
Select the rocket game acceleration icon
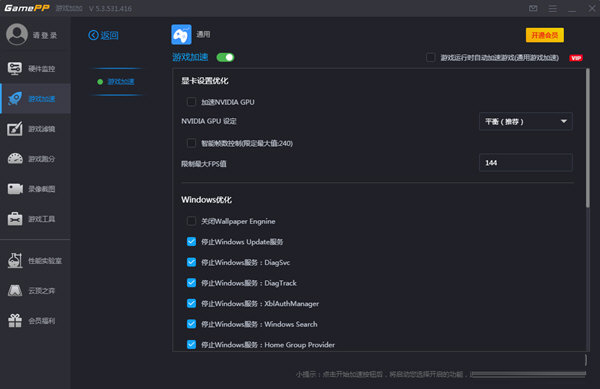[15, 99]
